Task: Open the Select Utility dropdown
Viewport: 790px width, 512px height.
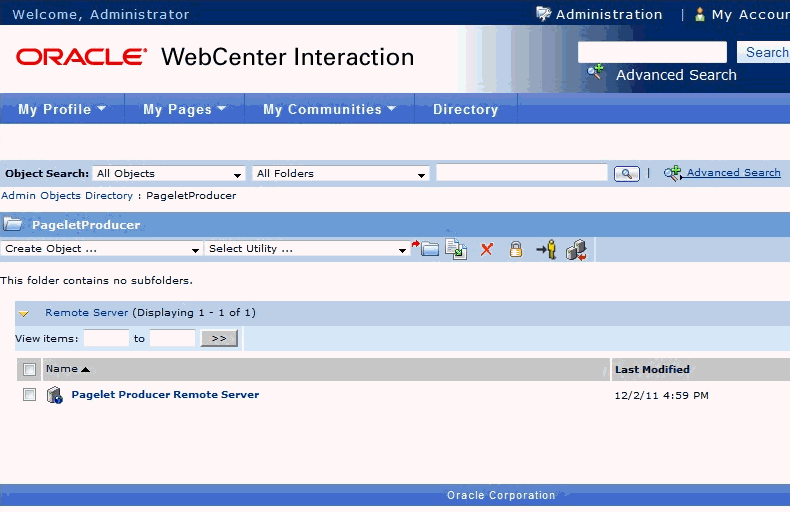Action: point(307,249)
